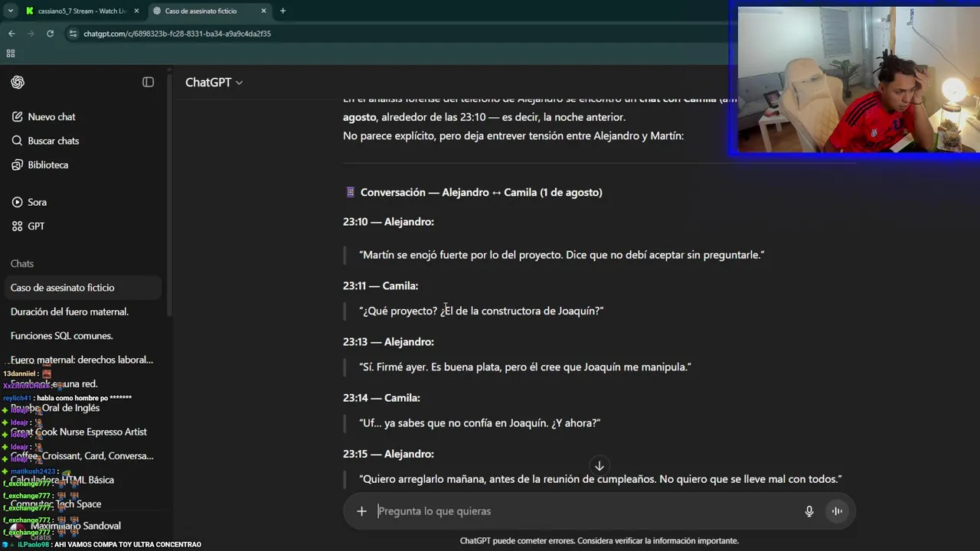Click the Conversación — Alejandro ↔ Camila heading
The width and height of the screenshot is (980, 551).
point(481,193)
